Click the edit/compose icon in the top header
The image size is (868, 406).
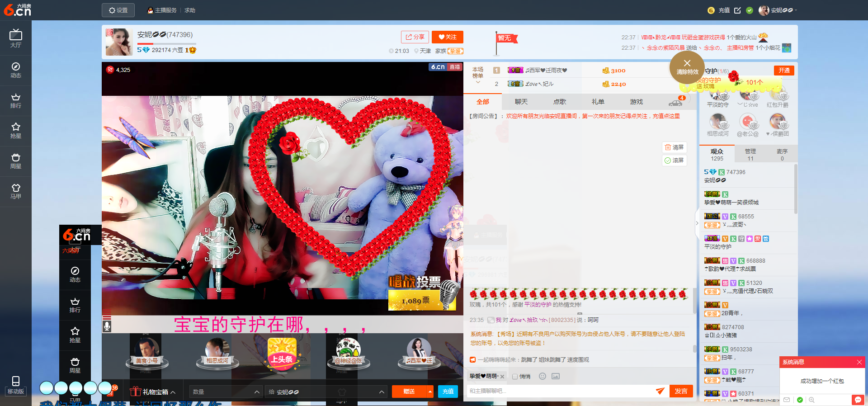point(737,10)
